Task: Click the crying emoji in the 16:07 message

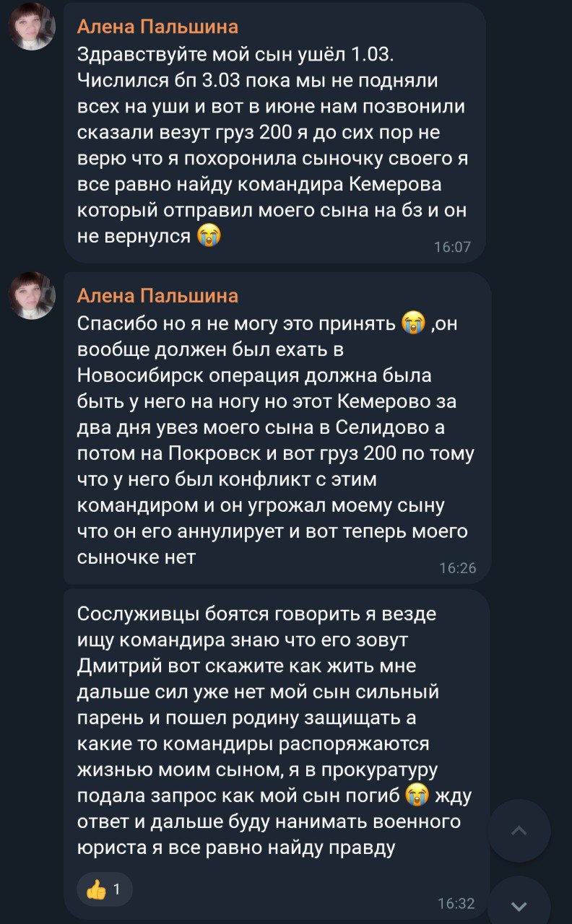Action: click(x=209, y=235)
